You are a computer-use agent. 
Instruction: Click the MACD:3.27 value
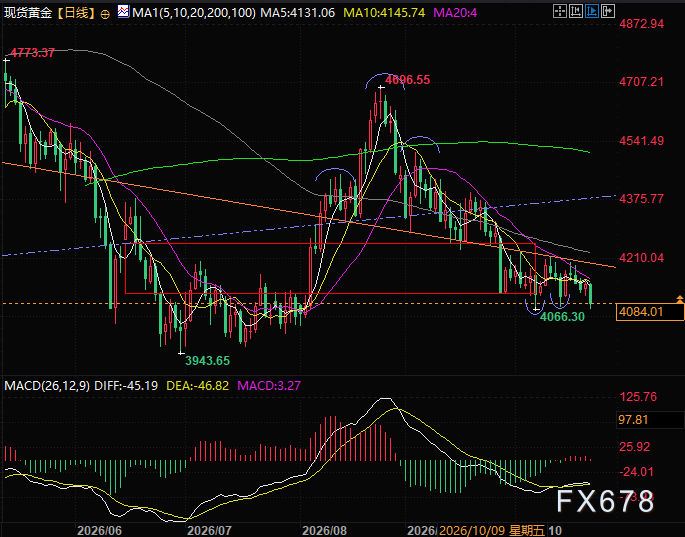[269, 386]
